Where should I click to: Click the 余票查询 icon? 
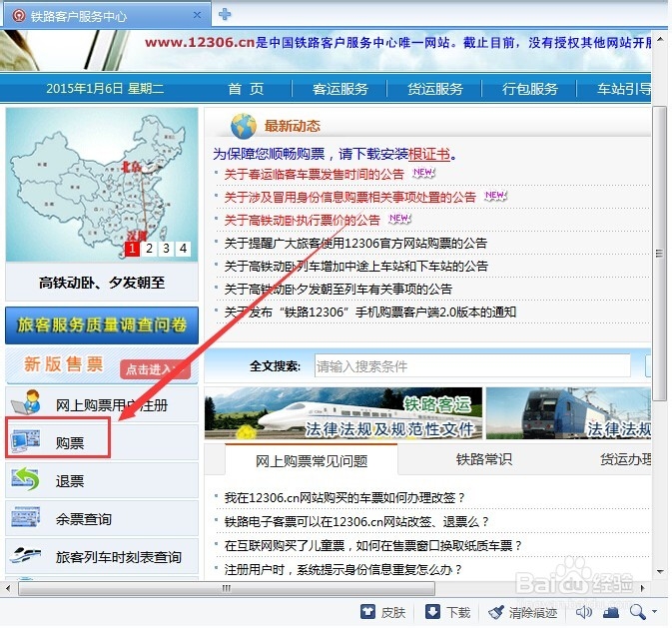point(26,517)
